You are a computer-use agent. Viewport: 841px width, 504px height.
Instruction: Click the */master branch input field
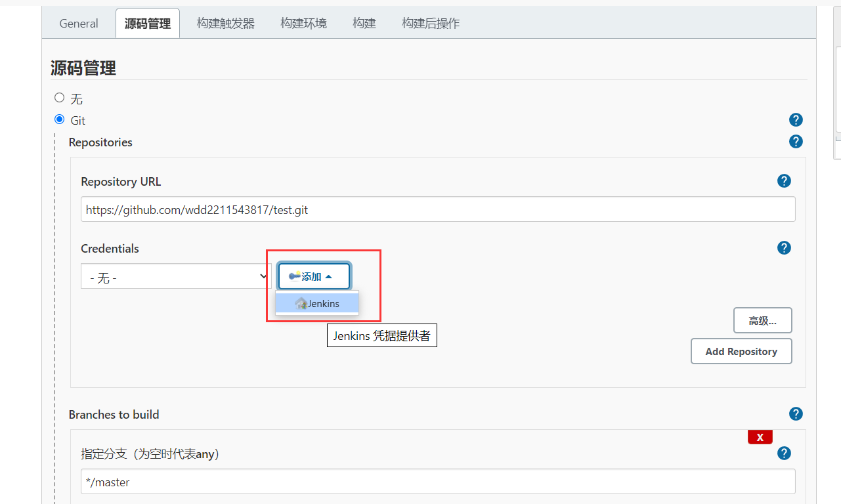click(x=438, y=482)
